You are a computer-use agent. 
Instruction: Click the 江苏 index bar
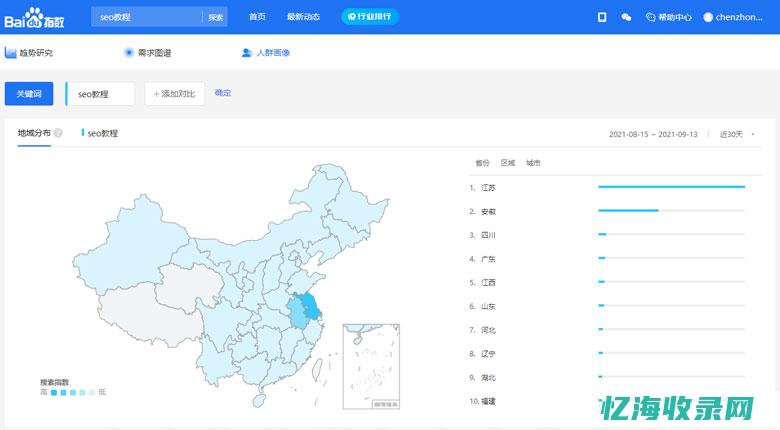pos(672,187)
